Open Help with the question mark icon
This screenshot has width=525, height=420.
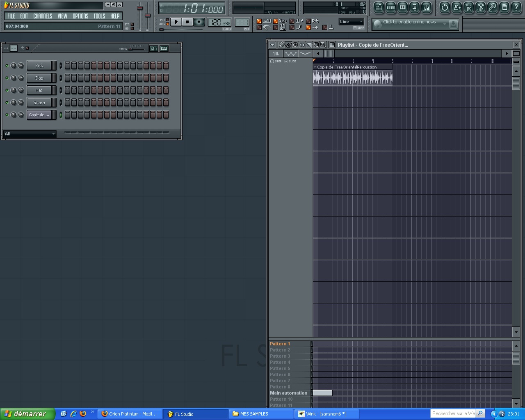[516, 7]
